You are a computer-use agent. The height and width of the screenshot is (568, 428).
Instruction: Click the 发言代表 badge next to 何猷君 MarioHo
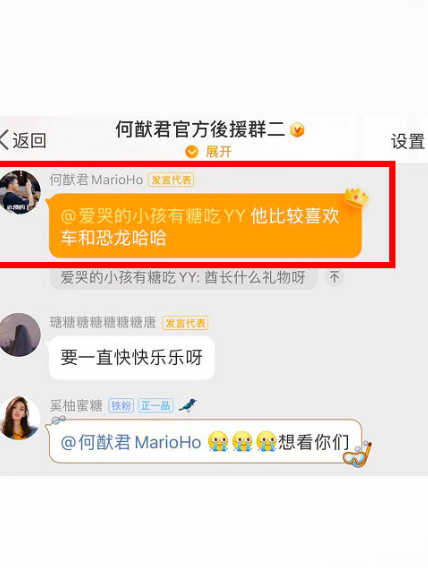[x=171, y=180]
